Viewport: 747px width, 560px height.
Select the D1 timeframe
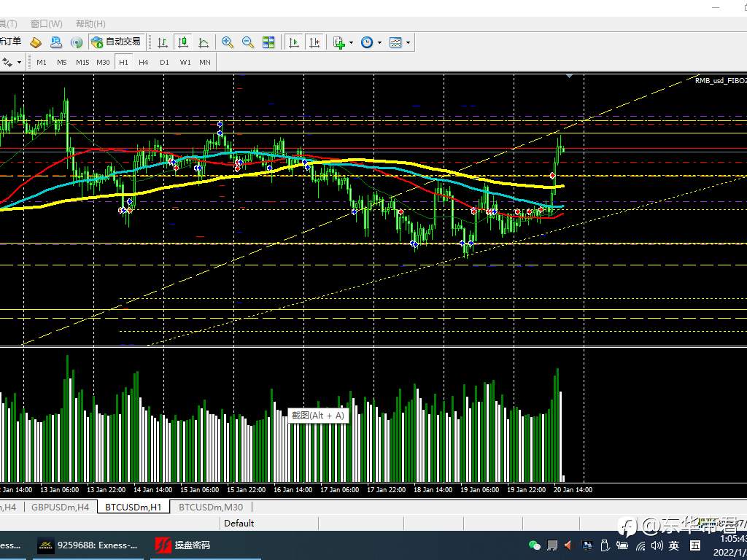coord(164,63)
